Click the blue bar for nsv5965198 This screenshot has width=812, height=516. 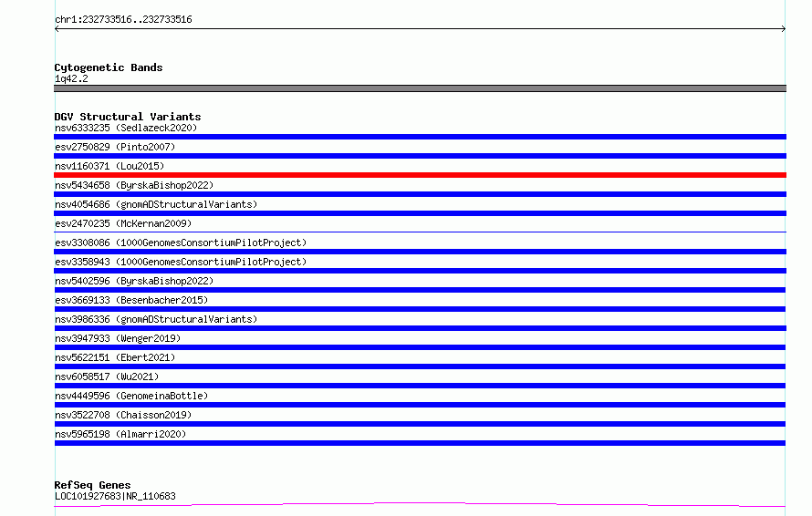pos(420,443)
